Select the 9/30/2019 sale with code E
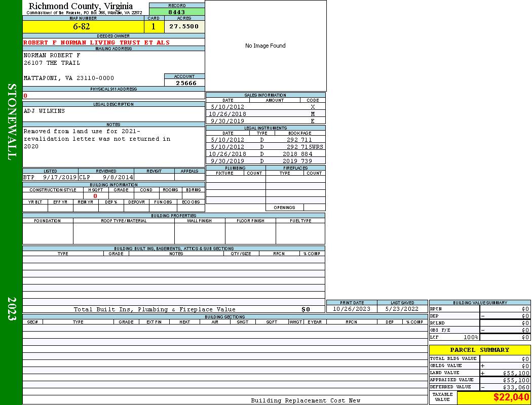Screen dimensions: 532x405 [x=265, y=121]
